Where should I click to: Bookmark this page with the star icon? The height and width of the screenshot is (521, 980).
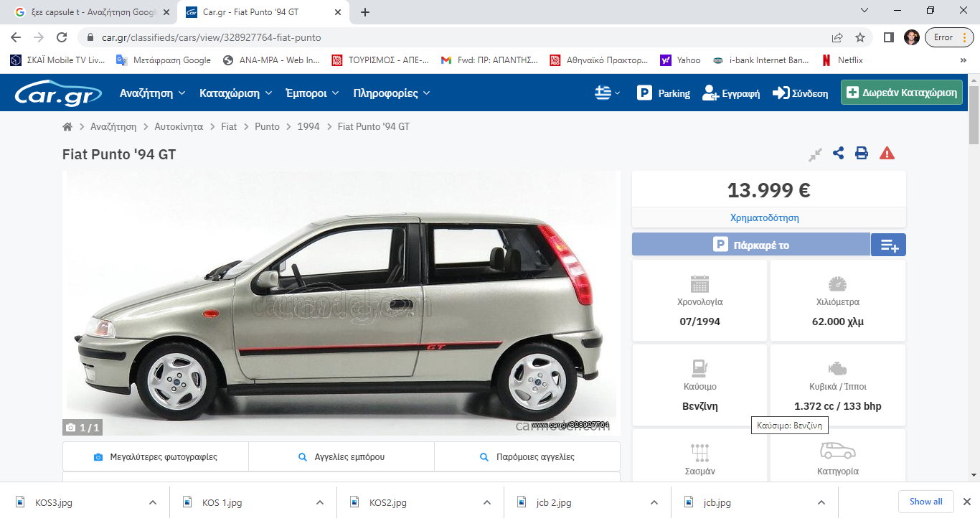click(x=860, y=37)
